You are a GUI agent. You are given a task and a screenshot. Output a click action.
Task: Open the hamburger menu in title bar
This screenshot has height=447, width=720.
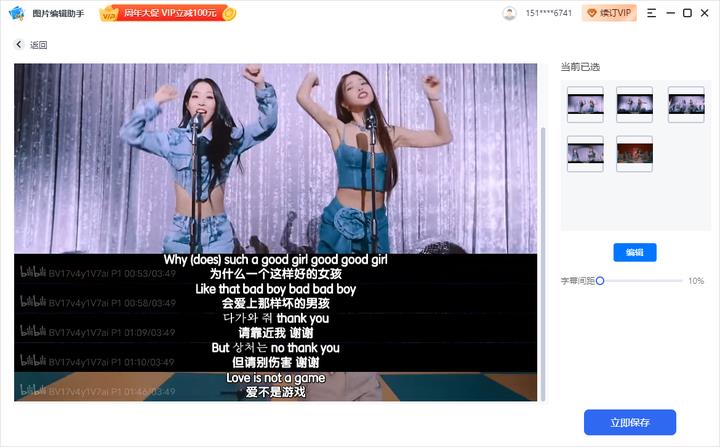tap(652, 13)
